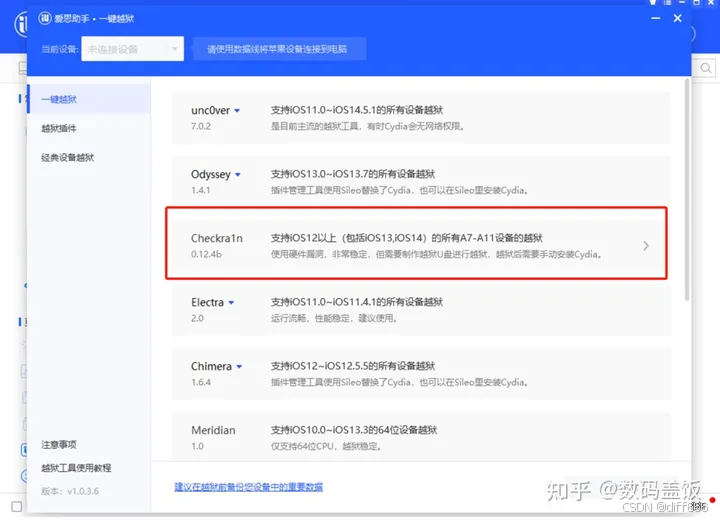Screen dimensions: 720x520
Task: Click the search icon in background window
Action: [x=706, y=68]
